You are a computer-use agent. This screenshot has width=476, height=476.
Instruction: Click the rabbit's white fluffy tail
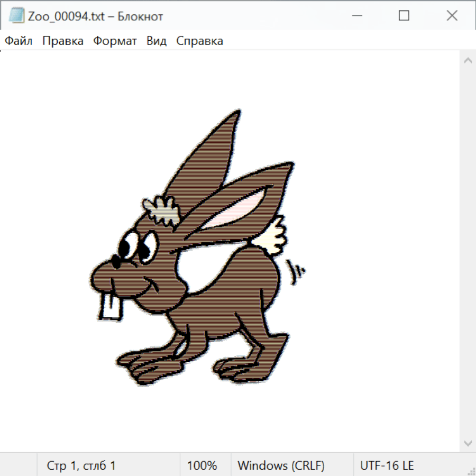(272, 236)
